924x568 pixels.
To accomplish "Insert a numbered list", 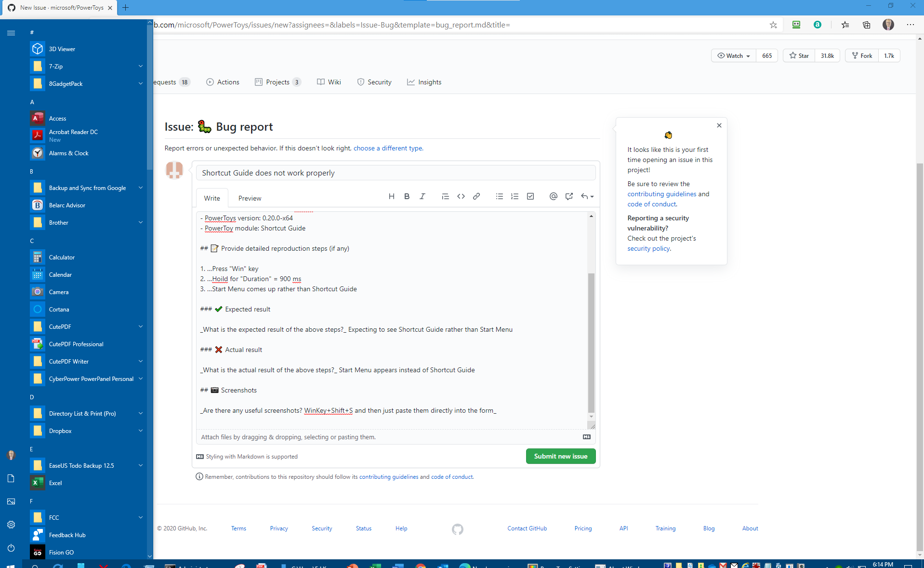I will point(515,196).
